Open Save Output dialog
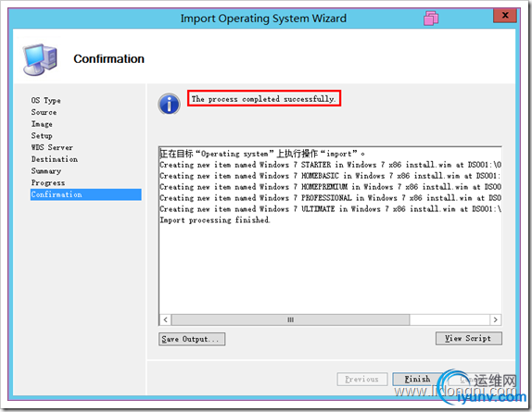Viewport: 532px width, 412px height. [x=192, y=339]
